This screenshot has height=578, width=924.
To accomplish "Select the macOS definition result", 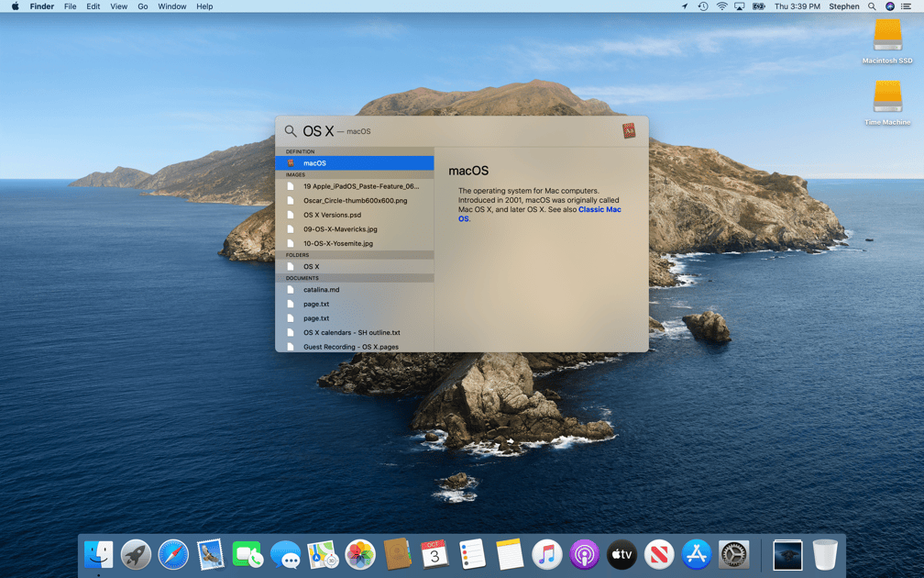I will pyautogui.click(x=355, y=162).
